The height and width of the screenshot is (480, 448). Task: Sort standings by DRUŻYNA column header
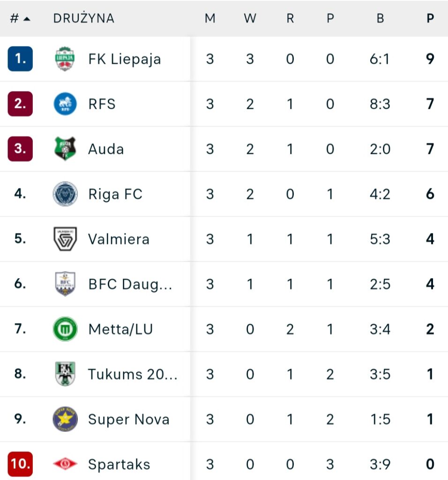tap(83, 18)
